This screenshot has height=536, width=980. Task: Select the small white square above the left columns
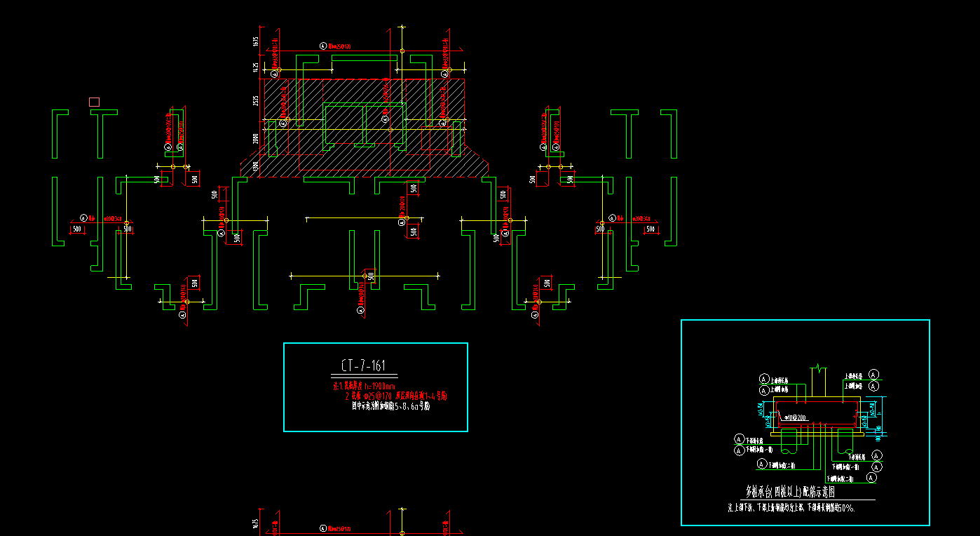tap(95, 102)
